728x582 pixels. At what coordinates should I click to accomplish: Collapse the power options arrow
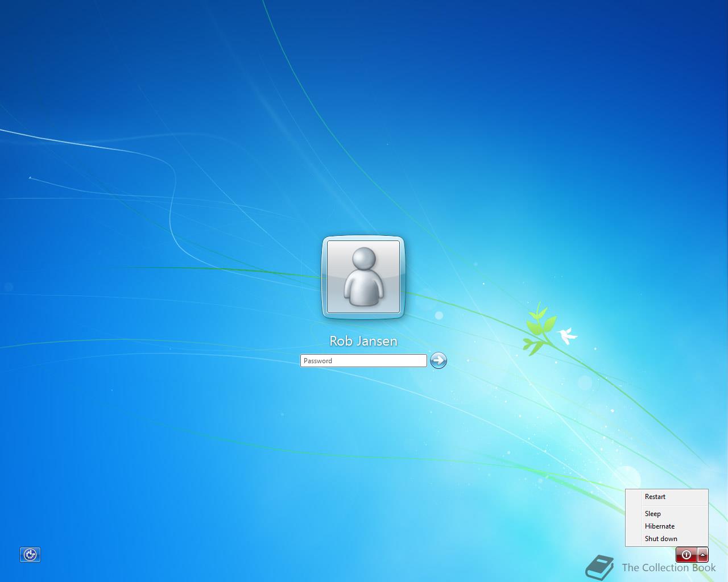point(703,554)
